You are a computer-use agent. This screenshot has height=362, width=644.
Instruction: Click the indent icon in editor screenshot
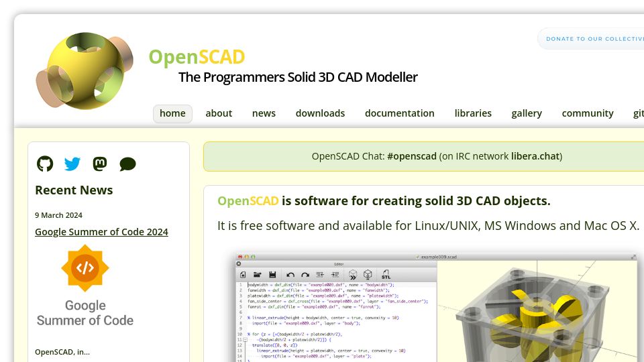(335, 275)
